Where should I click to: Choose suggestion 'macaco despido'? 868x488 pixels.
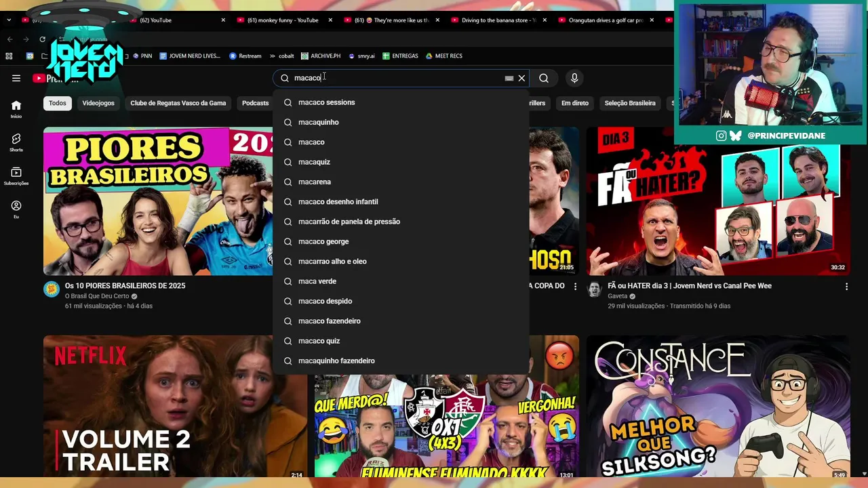click(401, 301)
